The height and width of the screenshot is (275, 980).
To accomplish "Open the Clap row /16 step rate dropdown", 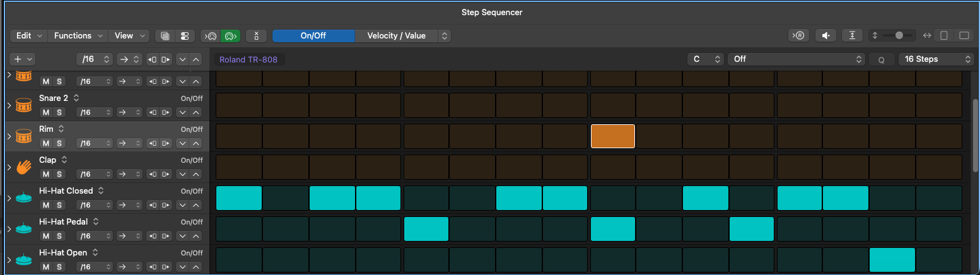I will pos(95,174).
